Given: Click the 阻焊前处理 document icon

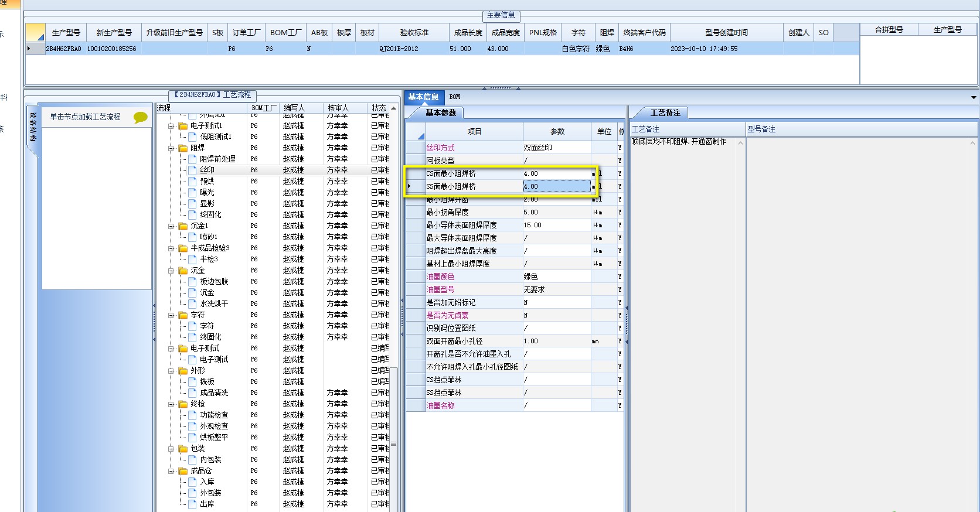Looking at the screenshot, I should pyautogui.click(x=192, y=159).
